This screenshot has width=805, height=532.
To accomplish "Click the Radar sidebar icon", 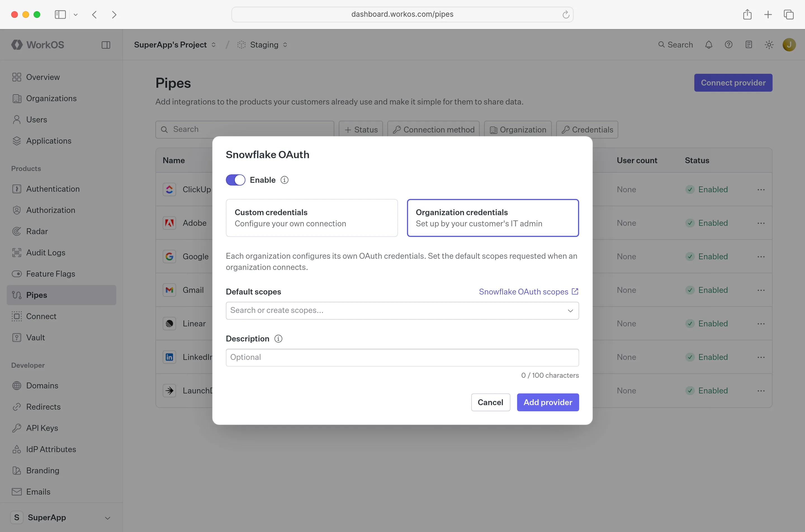I will click(x=16, y=231).
